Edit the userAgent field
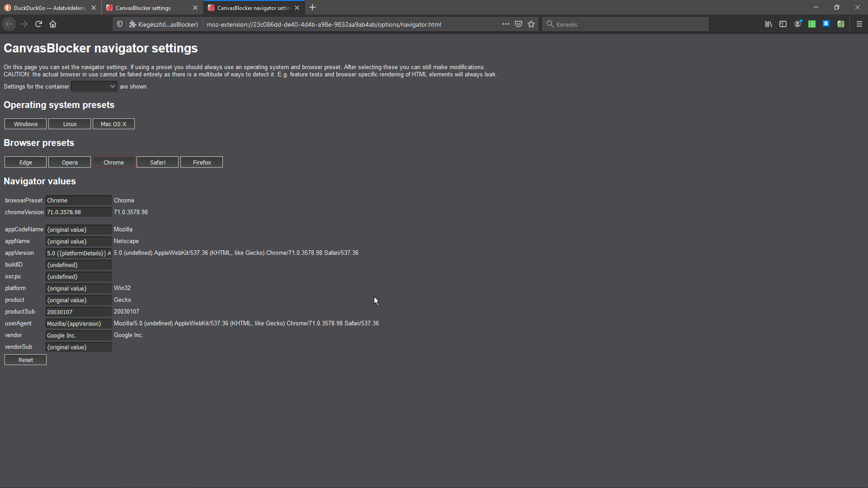This screenshot has height=488, width=868. (x=79, y=324)
